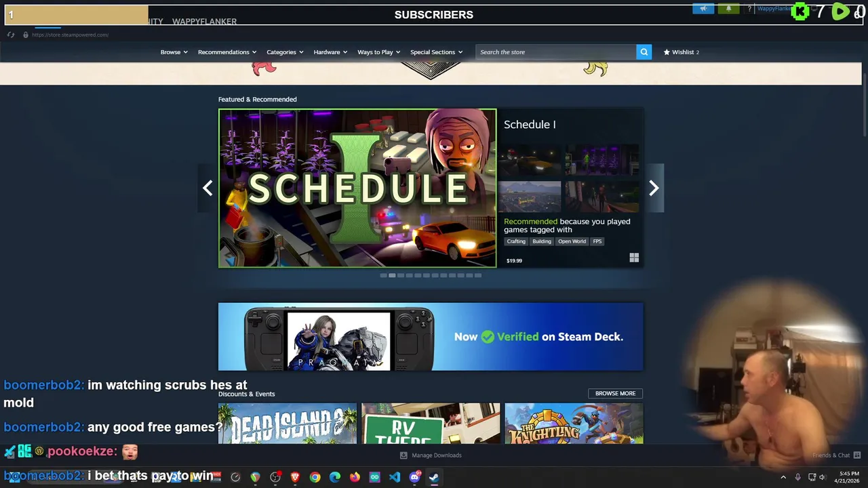Click the Schedule I title text
This screenshot has height=488, width=868.
(530, 125)
